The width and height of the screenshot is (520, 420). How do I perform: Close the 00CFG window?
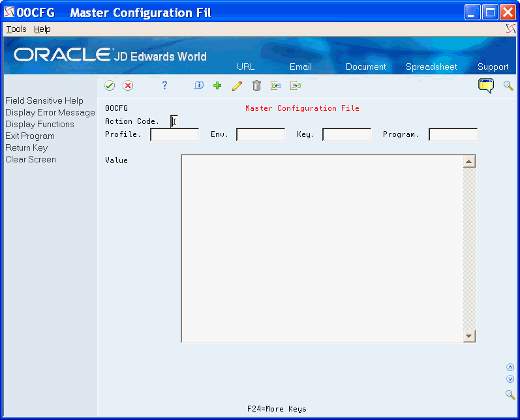point(508,12)
